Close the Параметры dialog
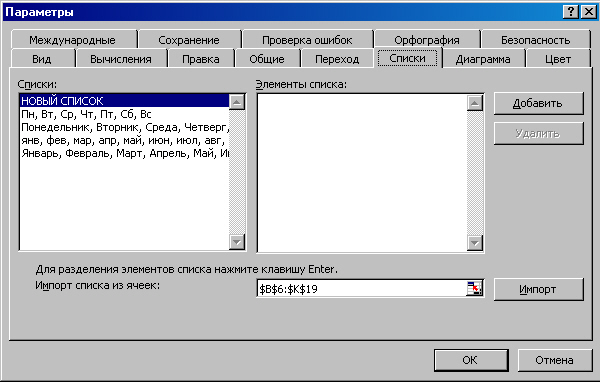This screenshot has width=600, height=382. click(589, 12)
